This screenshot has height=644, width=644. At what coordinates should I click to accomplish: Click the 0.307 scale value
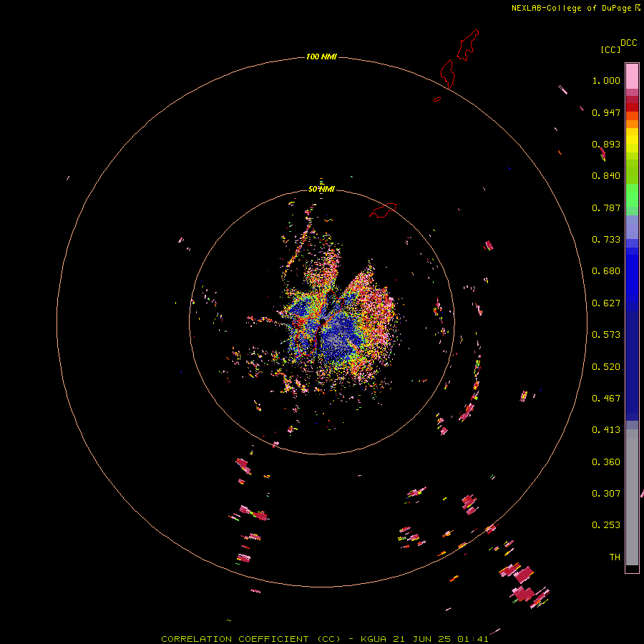tap(606, 494)
